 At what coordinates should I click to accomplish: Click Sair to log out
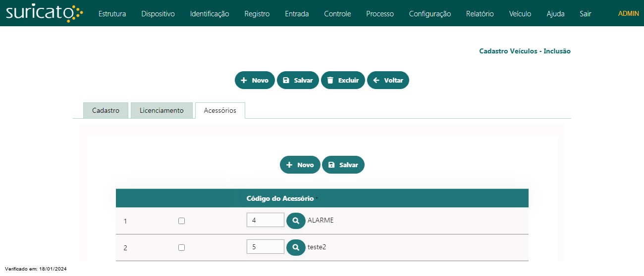585,14
